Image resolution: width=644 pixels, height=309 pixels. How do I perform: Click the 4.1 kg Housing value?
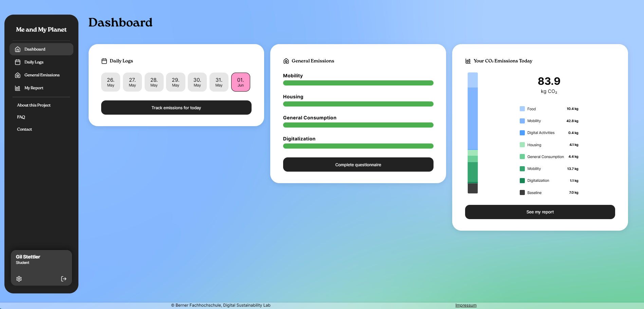574,145
